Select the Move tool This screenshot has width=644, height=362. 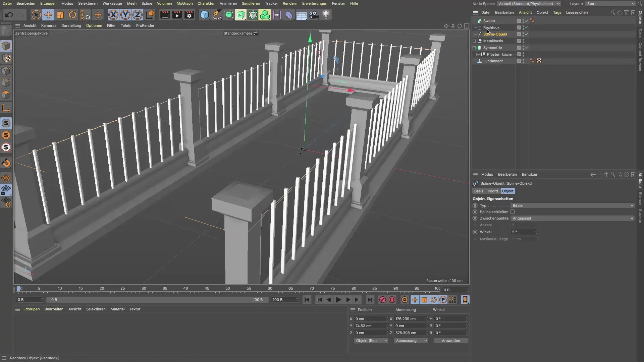pos(48,15)
